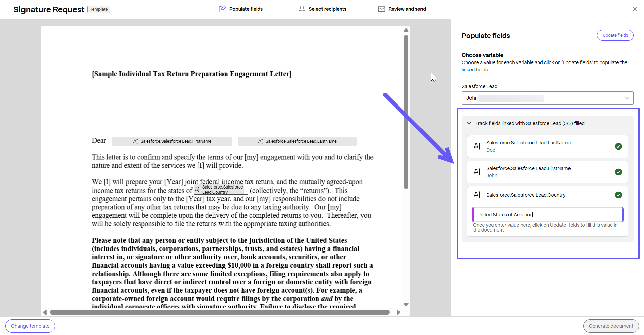Click the document scroll down arrow
644x335 pixels.
[x=406, y=305]
